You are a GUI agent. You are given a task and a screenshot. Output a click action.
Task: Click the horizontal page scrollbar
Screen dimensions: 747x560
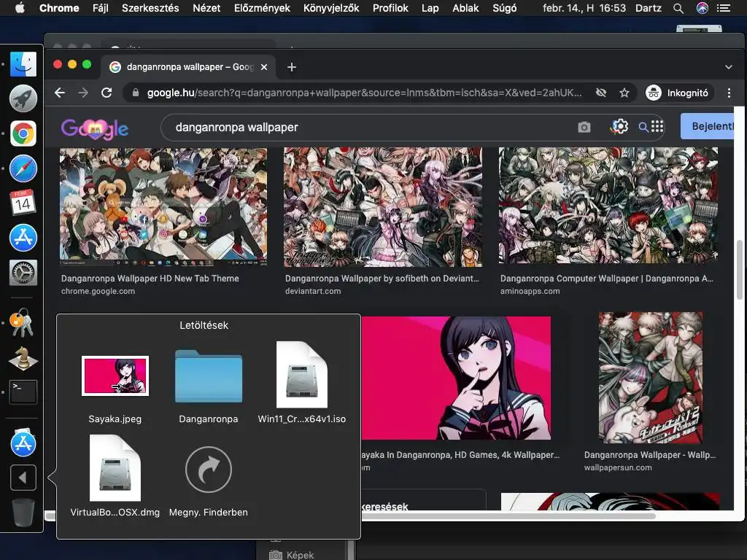[508, 516]
